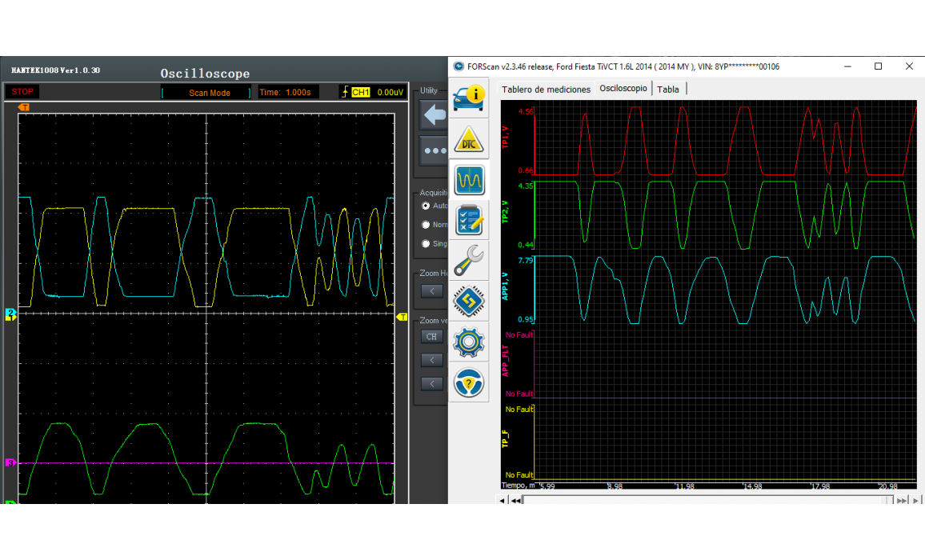The image size is (925, 560).
Task: Open the tests checklist icon
Action: tap(469, 220)
